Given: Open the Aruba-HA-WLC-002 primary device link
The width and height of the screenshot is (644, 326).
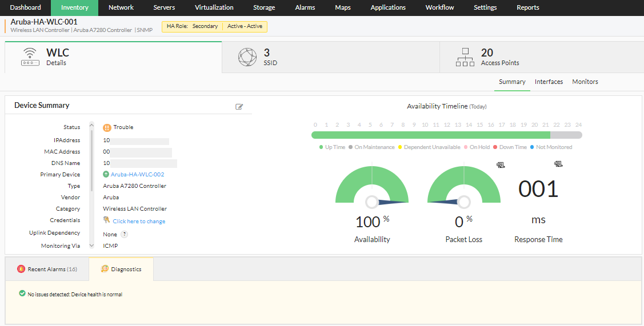Looking at the screenshot, I should tap(137, 175).
